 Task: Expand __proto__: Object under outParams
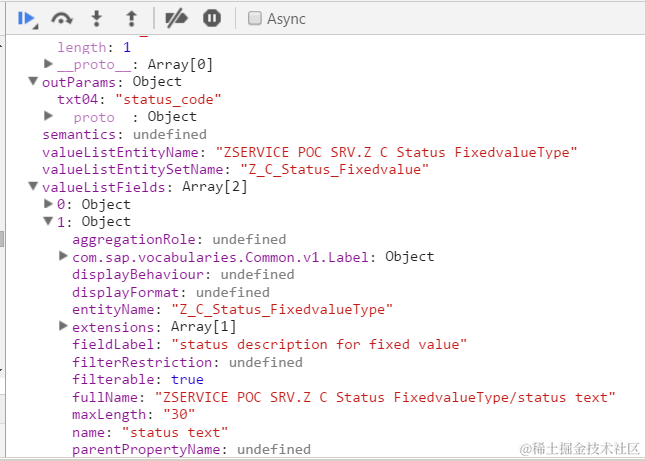49,116
